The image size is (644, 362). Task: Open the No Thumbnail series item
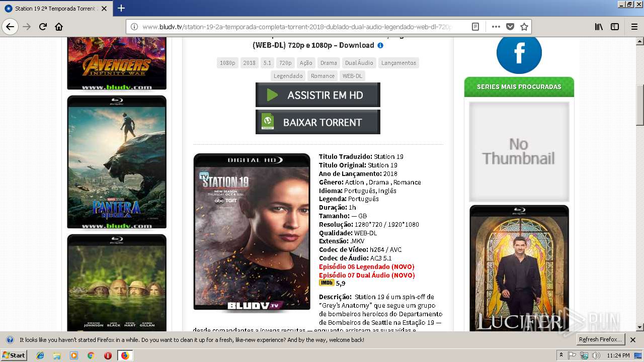(519, 152)
